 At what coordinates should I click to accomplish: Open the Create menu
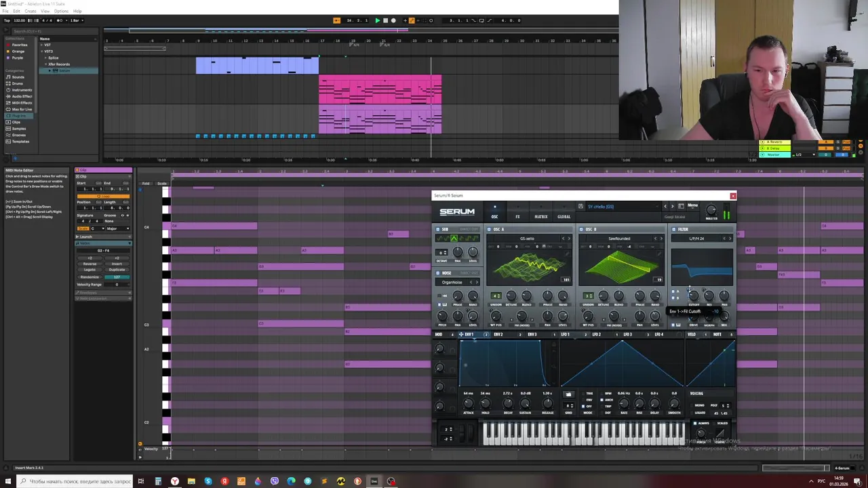tap(31, 12)
